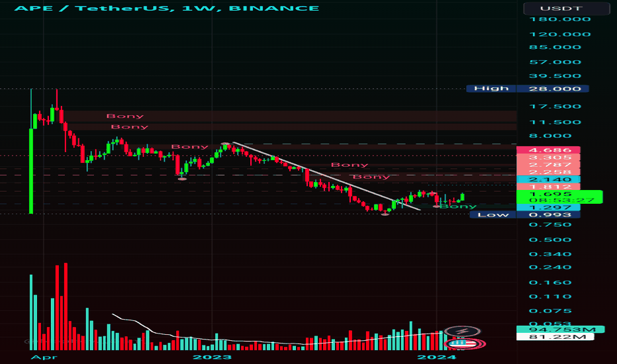Screen dimensions: 617x364
Task: Click the 120.000 price axis value
Action: click(560, 34)
